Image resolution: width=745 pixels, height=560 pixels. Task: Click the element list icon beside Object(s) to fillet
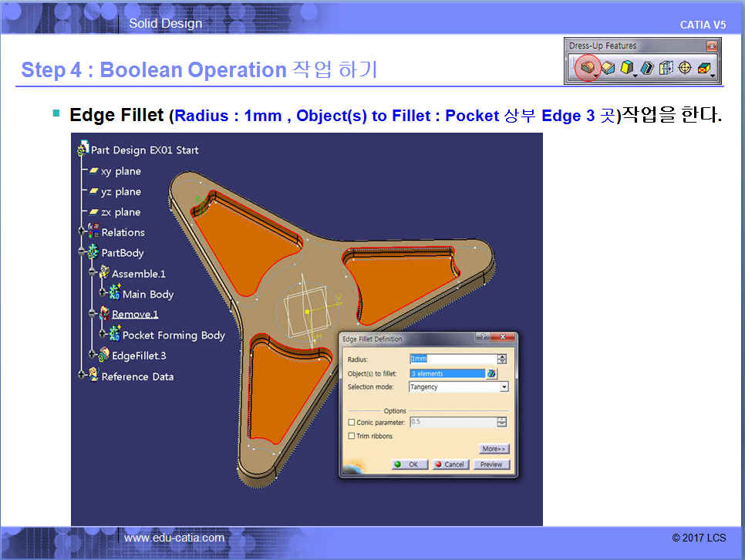(491, 373)
